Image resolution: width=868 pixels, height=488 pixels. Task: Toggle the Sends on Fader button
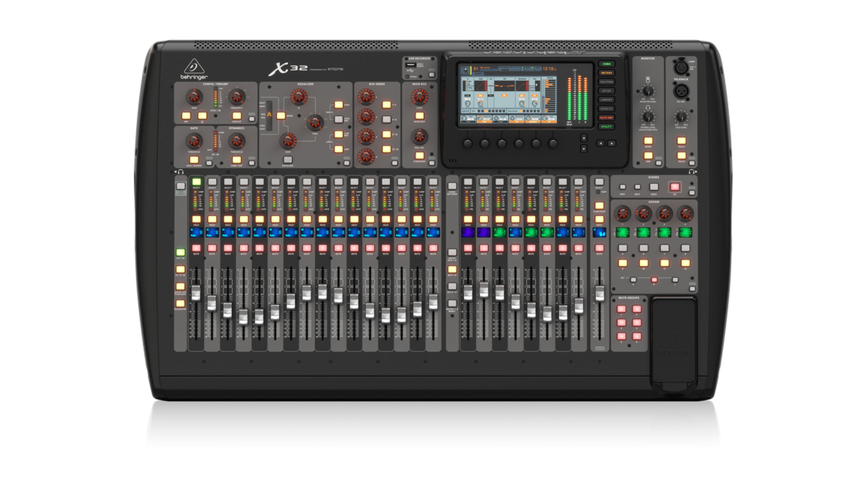click(452, 186)
